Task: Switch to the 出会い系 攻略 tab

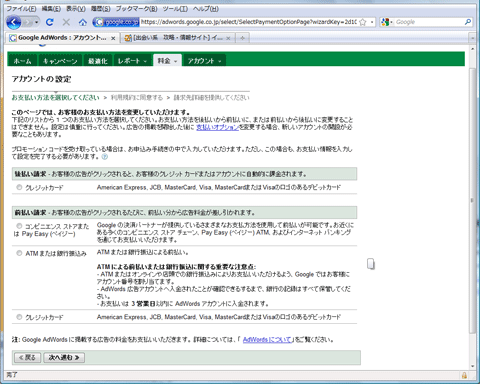Action: tap(178, 38)
